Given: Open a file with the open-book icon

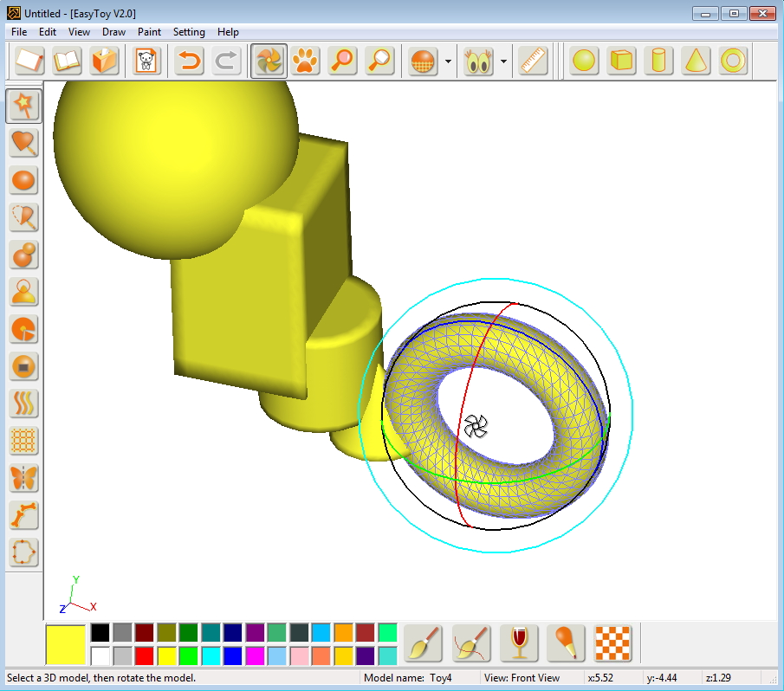Looking at the screenshot, I should tap(67, 61).
